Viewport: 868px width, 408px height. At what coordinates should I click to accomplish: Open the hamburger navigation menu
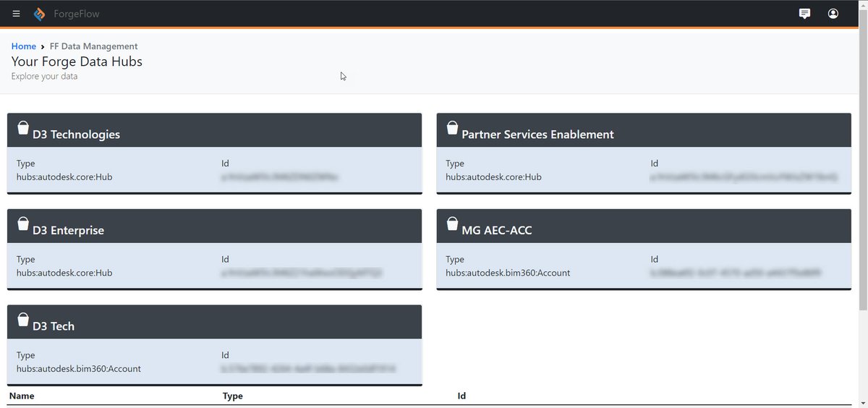point(16,14)
